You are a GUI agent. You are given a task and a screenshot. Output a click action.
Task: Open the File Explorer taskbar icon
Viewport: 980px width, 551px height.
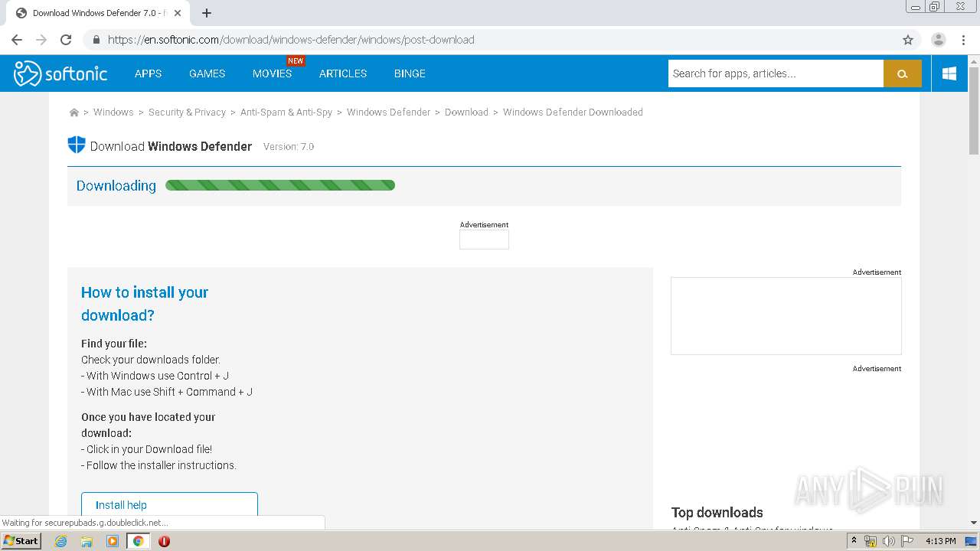87,541
